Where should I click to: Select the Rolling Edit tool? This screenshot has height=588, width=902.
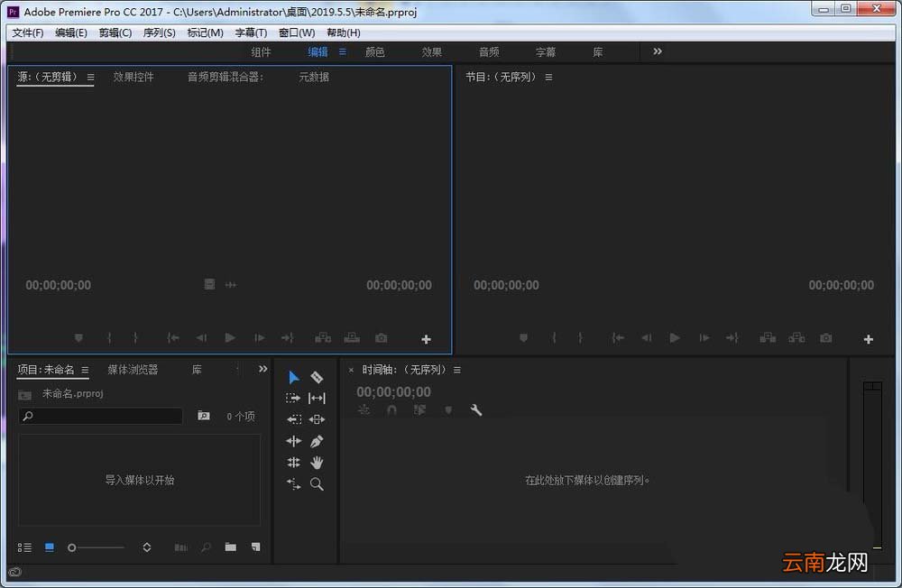293,463
